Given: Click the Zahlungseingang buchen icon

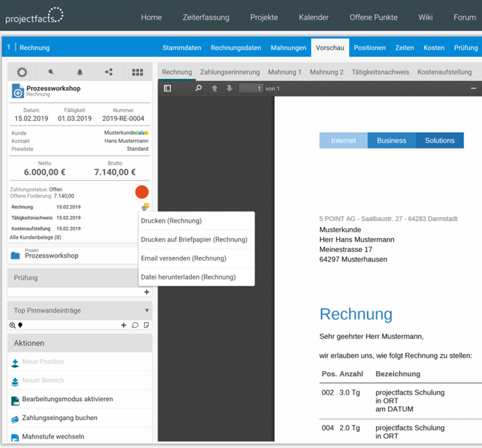Looking at the screenshot, I should pyautogui.click(x=15, y=419).
